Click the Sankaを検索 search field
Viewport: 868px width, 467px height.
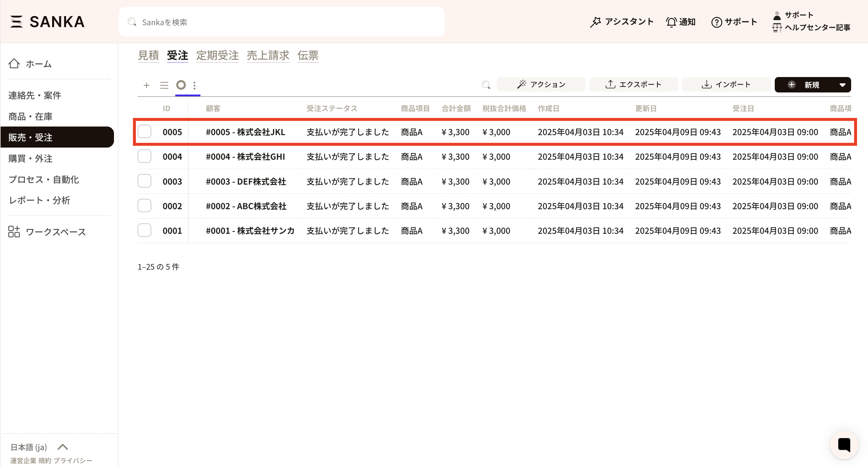(x=282, y=22)
